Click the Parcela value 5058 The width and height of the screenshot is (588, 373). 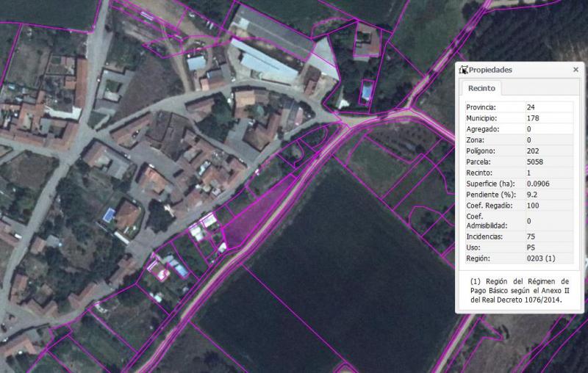[x=534, y=162]
